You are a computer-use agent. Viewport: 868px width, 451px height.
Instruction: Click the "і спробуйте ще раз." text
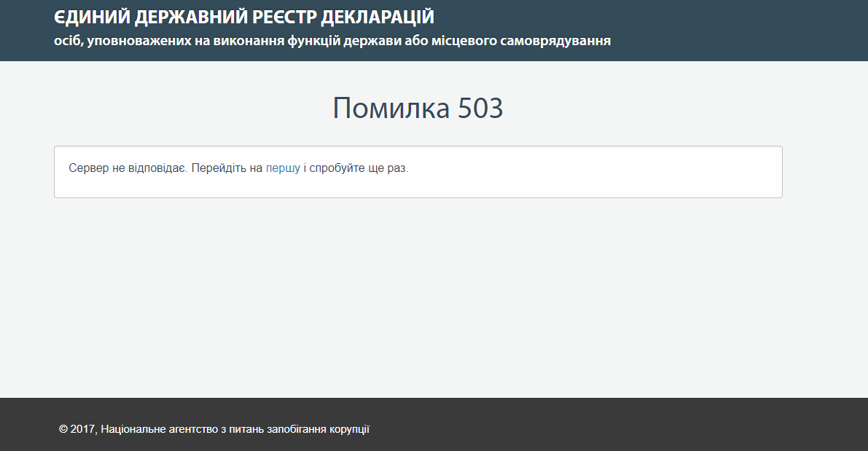pos(356,168)
